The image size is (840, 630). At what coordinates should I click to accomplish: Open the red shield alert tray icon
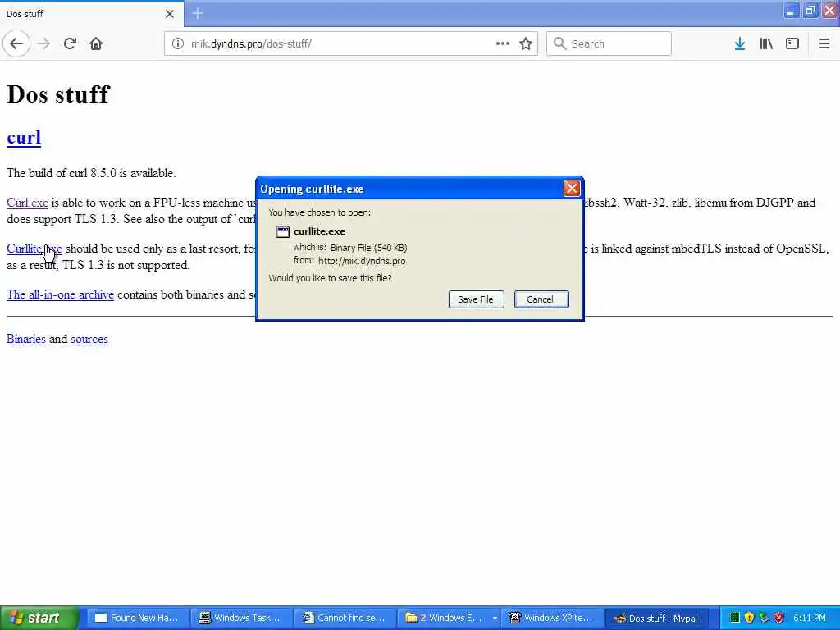coord(779,618)
